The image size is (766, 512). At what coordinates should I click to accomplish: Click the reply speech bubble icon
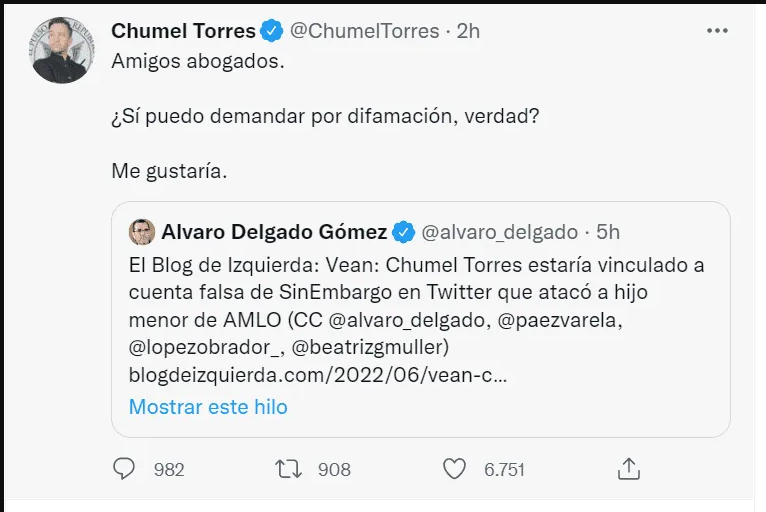124,468
